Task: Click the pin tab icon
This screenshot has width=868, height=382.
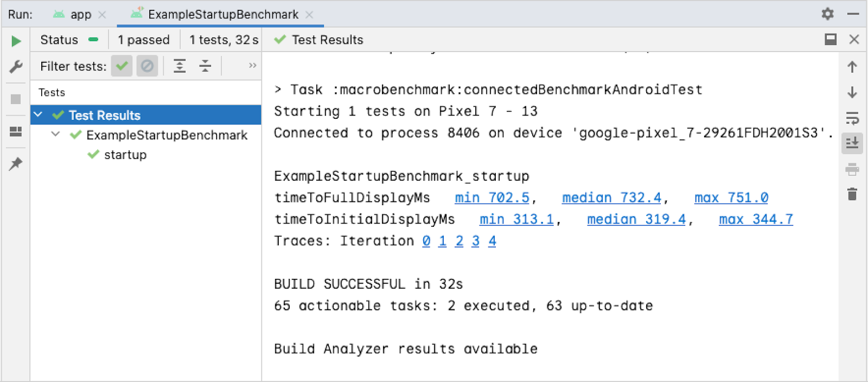Action: [x=16, y=163]
